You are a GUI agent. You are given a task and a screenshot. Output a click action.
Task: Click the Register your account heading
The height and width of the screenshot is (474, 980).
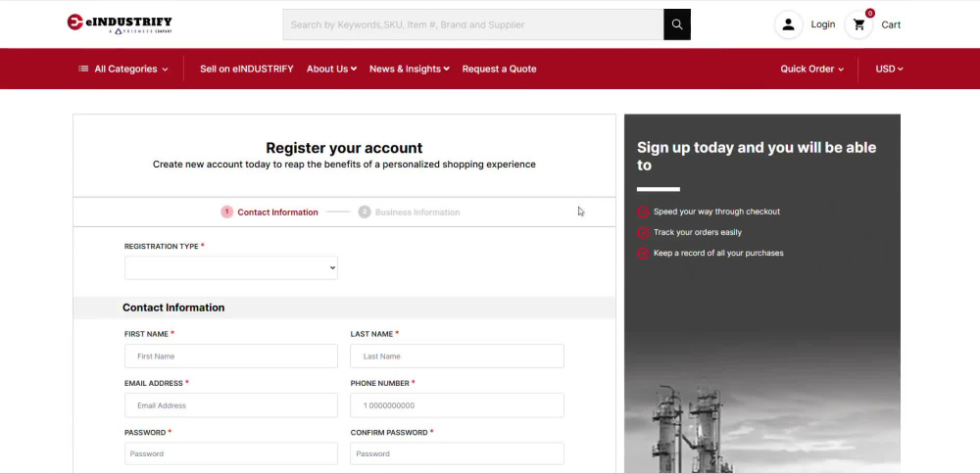(x=344, y=148)
